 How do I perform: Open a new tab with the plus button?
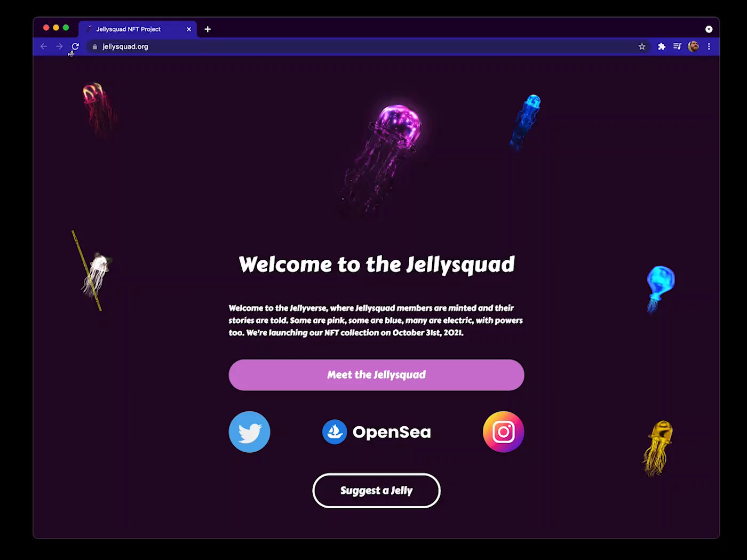coord(208,29)
